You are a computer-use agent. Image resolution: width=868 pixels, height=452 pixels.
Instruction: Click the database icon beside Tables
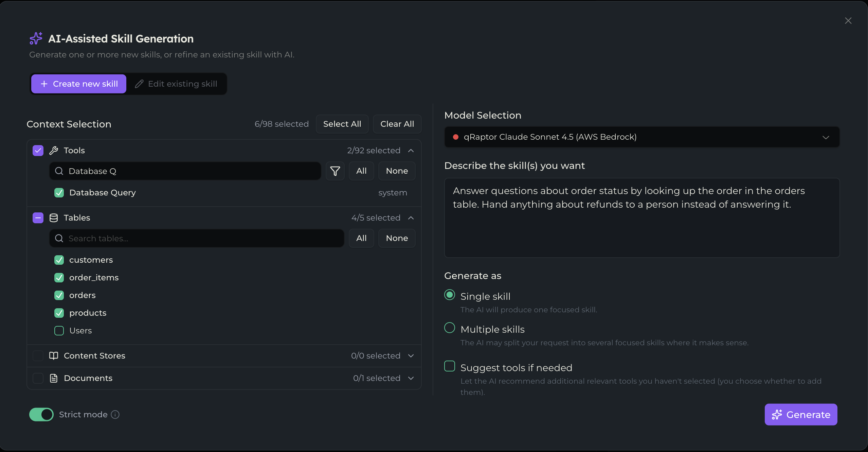(x=54, y=218)
